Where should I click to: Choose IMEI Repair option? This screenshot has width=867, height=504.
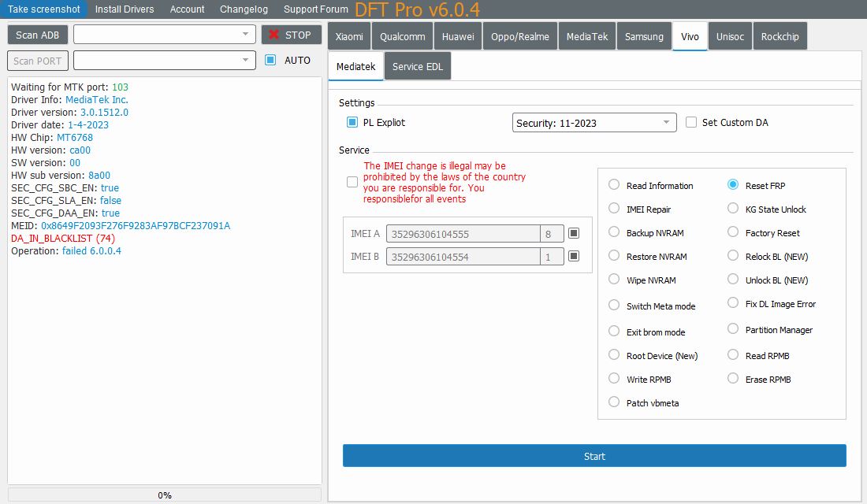coord(614,209)
